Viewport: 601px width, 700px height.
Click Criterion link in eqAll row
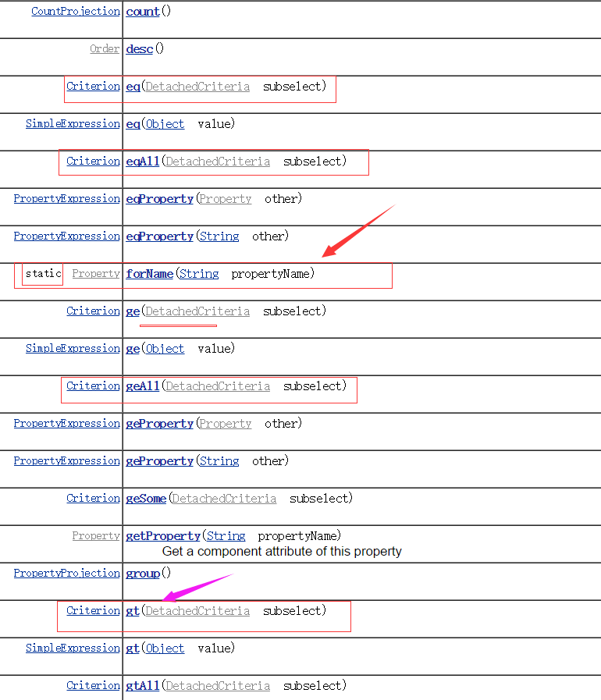[x=94, y=162]
